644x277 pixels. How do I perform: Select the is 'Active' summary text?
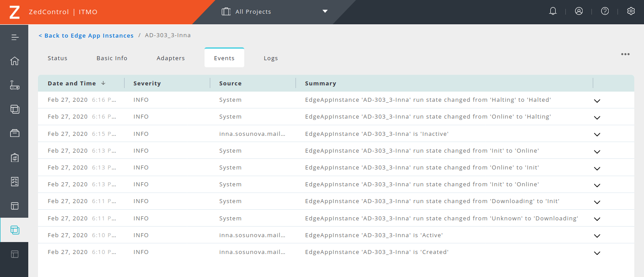click(374, 235)
